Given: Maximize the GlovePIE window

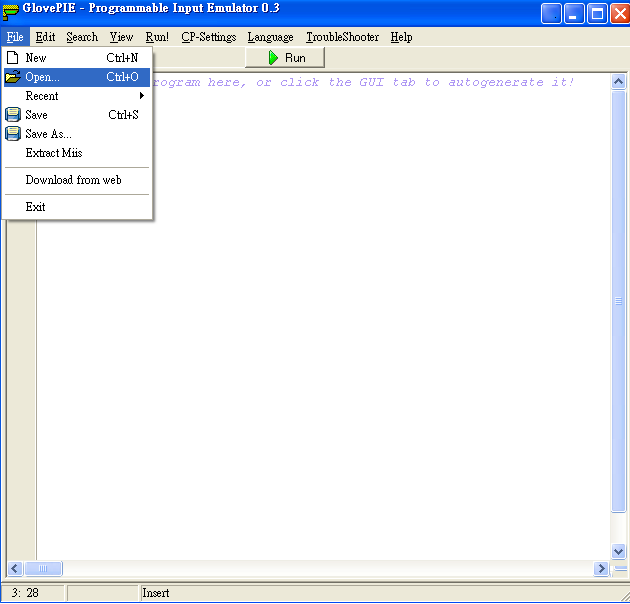Looking at the screenshot, I should click(x=597, y=14).
